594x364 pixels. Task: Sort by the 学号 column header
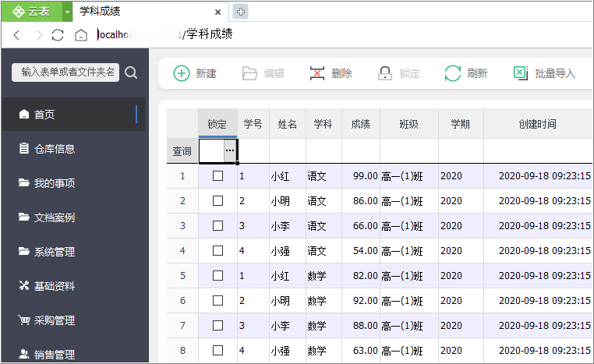(253, 124)
